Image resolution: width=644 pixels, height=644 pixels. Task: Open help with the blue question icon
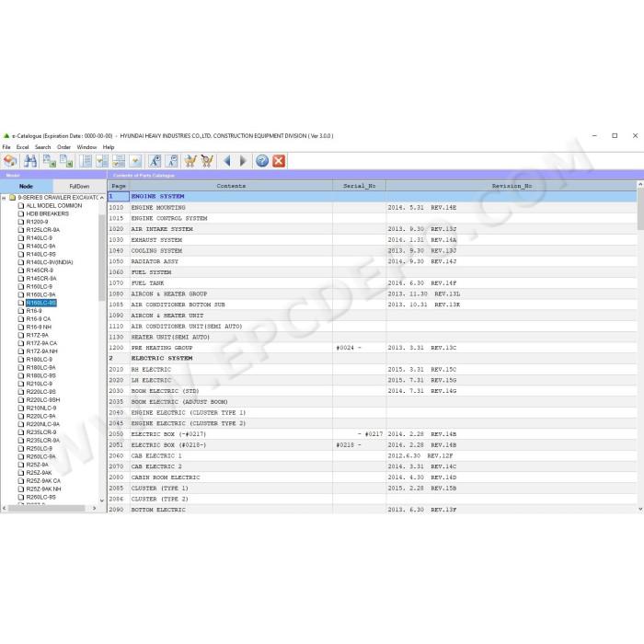pos(262,161)
